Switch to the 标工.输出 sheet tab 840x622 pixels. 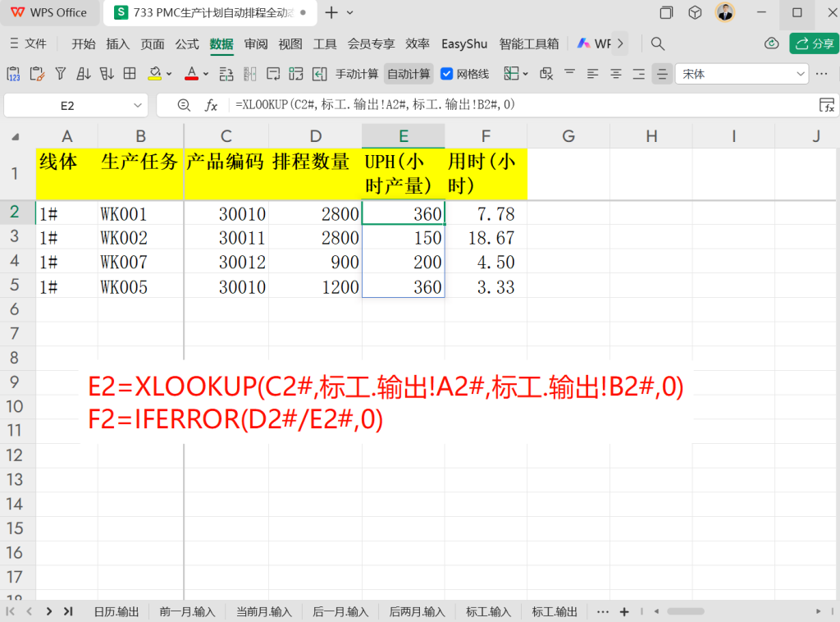pyautogui.click(x=555, y=612)
